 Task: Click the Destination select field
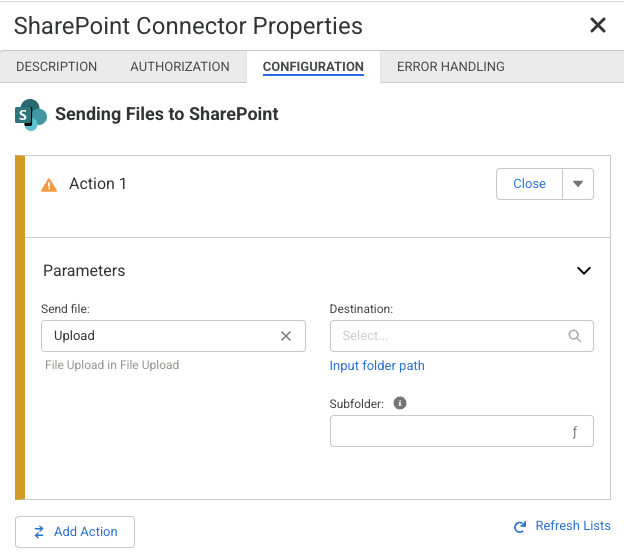point(461,336)
